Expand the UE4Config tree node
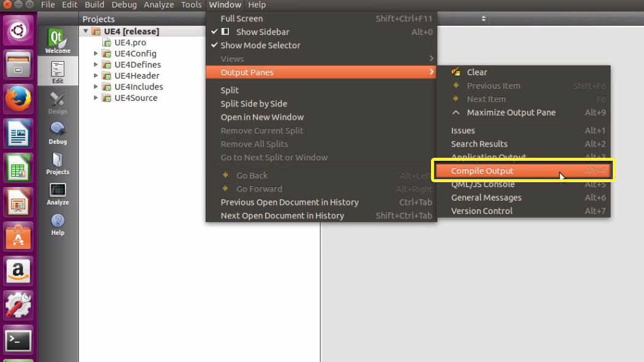The width and height of the screenshot is (644, 362). (95, 53)
